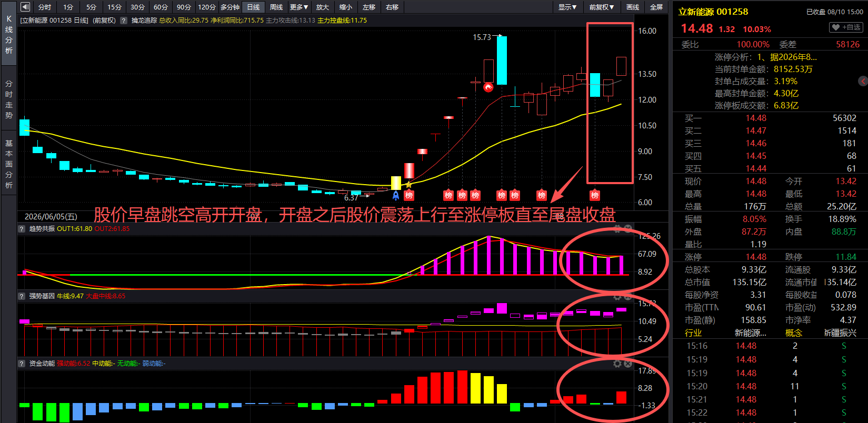Select the 多分钟 period option
This screenshot has height=423, width=868.
[x=230, y=7]
